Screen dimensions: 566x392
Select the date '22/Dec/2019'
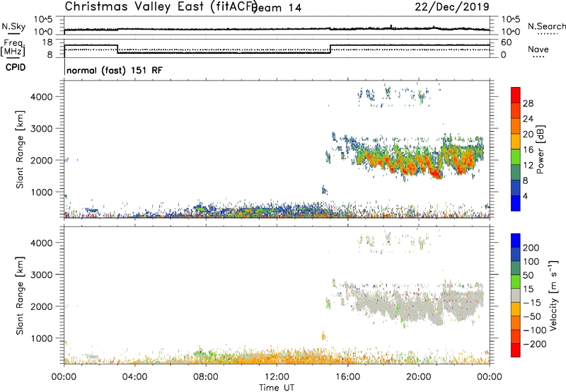click(452, 6)
